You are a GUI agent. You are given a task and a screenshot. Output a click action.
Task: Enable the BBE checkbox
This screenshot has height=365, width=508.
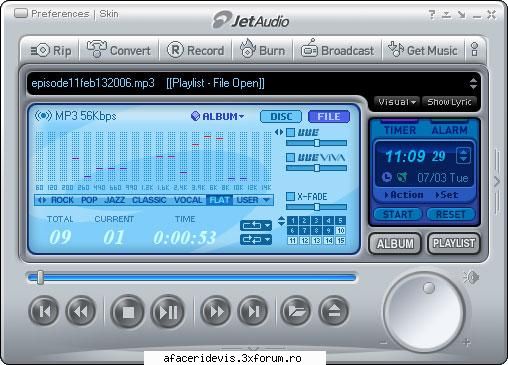[291, 133]
